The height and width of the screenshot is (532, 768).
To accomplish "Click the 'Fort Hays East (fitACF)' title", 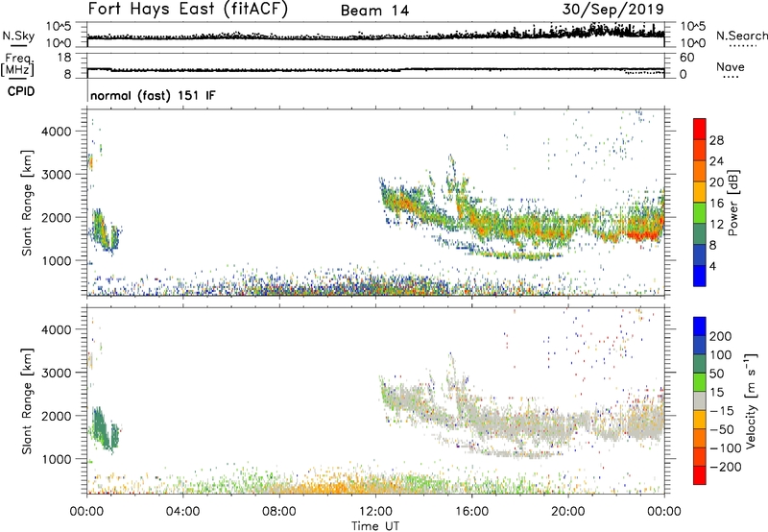I will [x=187, y=10].
